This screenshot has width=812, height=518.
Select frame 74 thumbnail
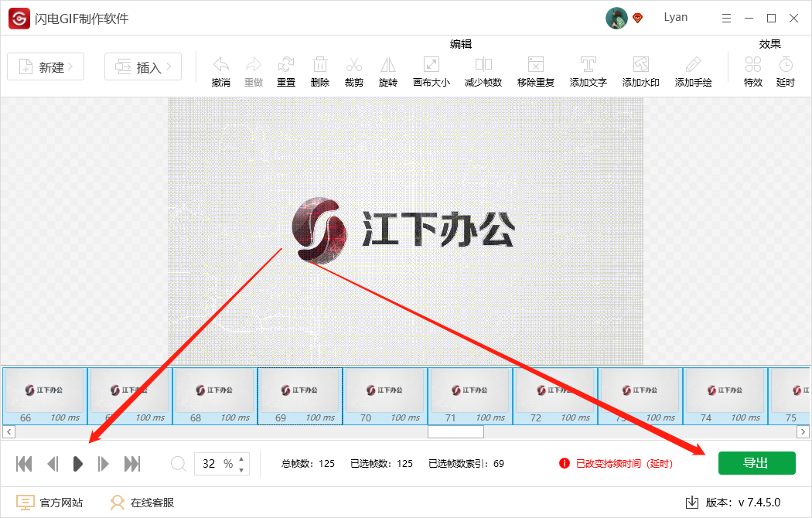point(725,396)
